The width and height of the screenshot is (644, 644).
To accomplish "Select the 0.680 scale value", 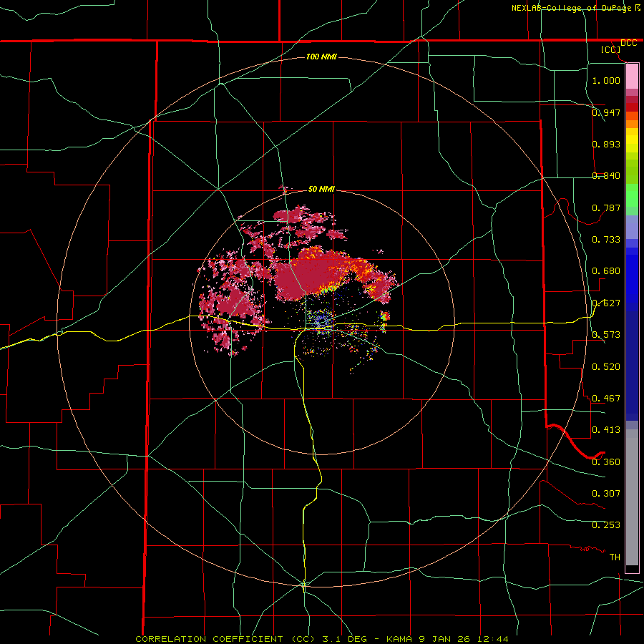I will pos(606,270).
